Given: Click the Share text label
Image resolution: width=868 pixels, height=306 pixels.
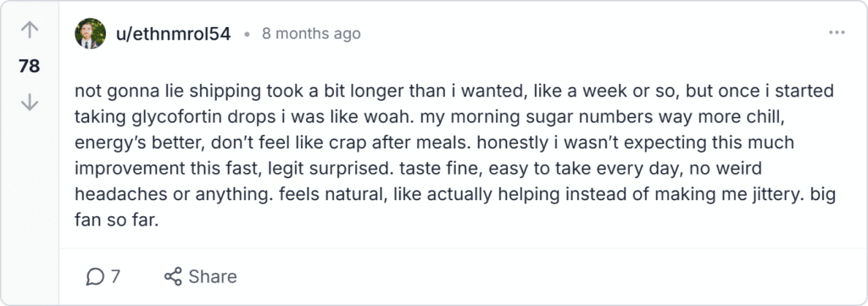Looking at the screenshot, I should (x=213, y=276).
